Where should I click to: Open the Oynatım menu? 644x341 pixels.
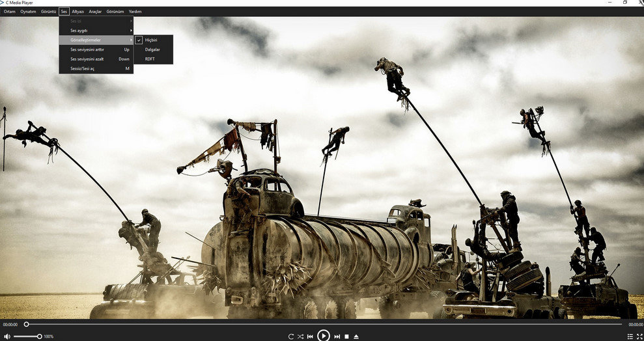(29, 12)
